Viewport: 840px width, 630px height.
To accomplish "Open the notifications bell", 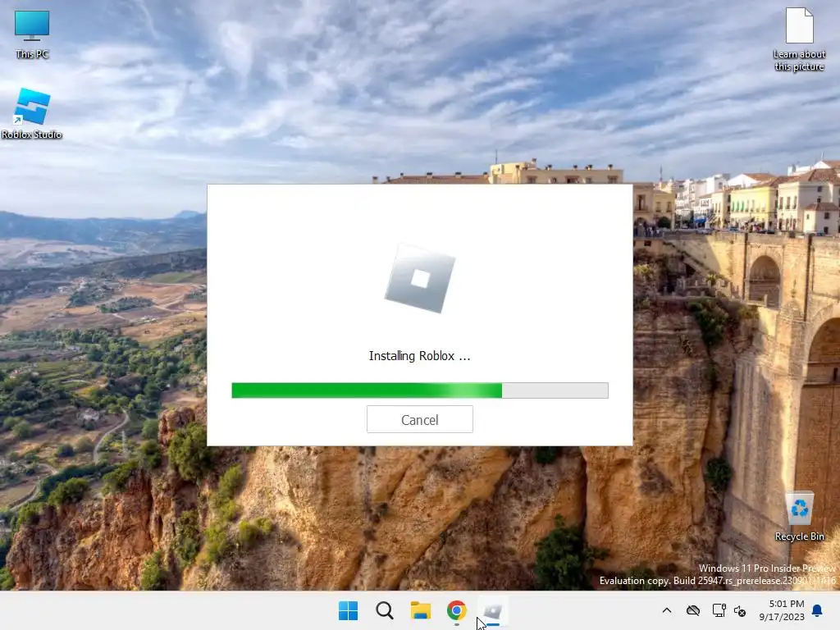I will pos(818,610).
